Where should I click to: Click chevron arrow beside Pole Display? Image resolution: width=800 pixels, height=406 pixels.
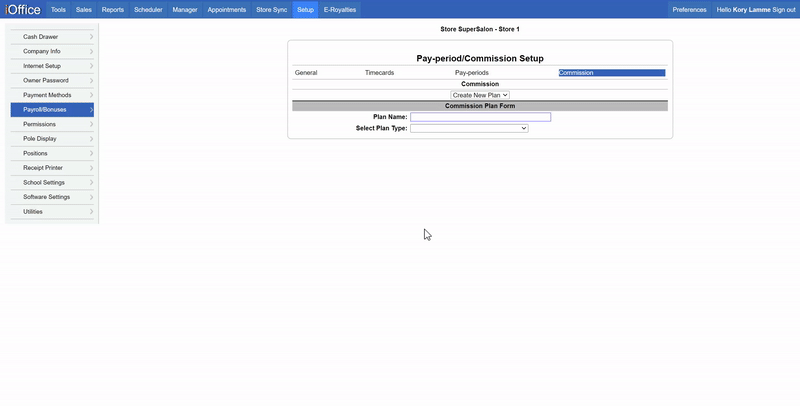point(91,139)
